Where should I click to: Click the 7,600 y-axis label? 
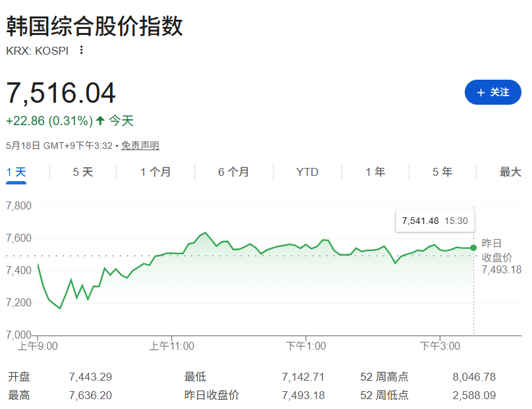[x=18, y=238]
